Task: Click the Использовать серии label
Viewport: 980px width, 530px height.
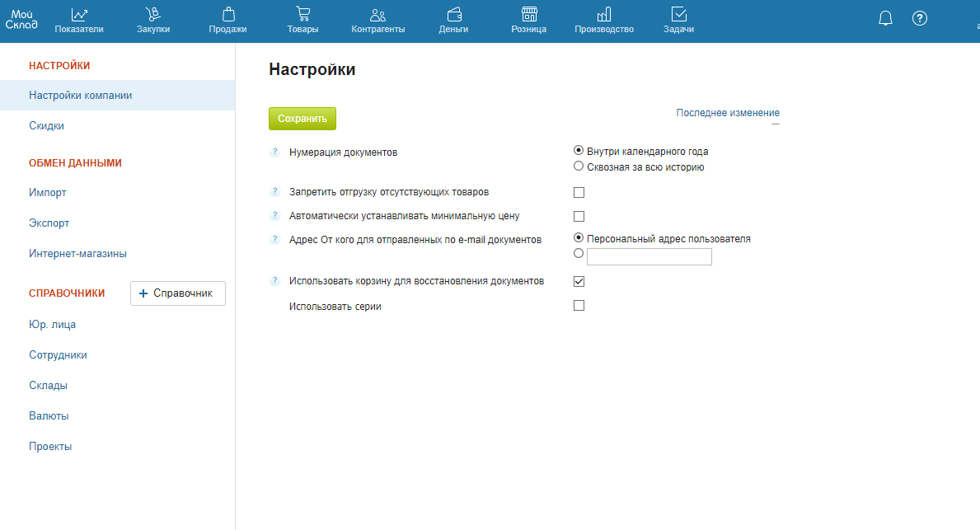Action: coord(335,307)
